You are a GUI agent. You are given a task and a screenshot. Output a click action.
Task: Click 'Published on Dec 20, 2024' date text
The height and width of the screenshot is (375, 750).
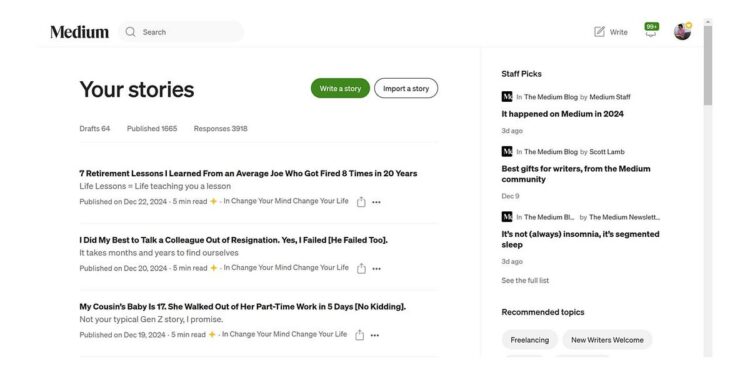tap(123, 268)
